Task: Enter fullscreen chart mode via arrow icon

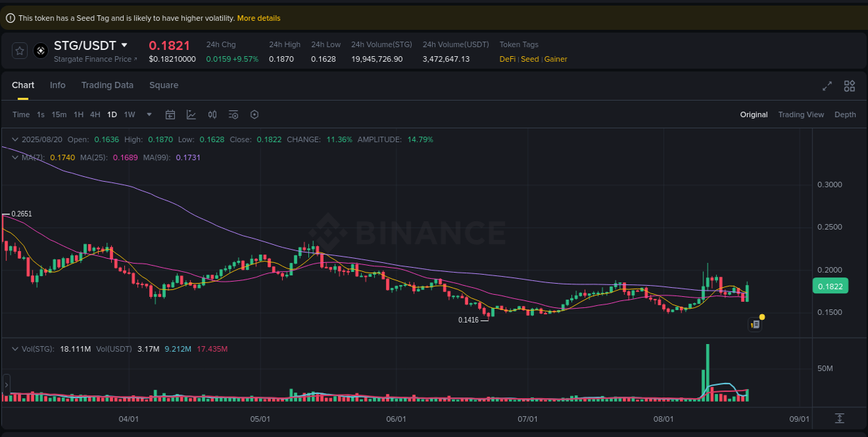Action: [x=826, y=86]
